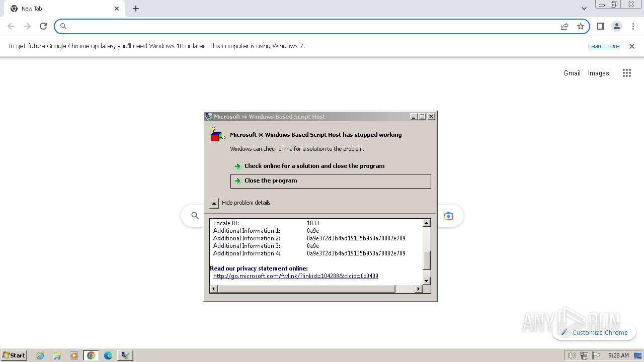This screenshot has width=644, height=362.
Task: Select Additional Information 2 hash value
Action: pos(356,238)
